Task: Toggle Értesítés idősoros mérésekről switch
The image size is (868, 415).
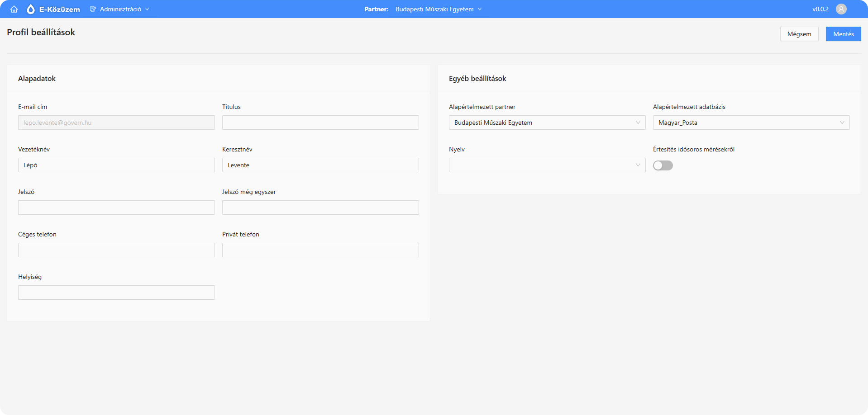Action: (663, 165)
